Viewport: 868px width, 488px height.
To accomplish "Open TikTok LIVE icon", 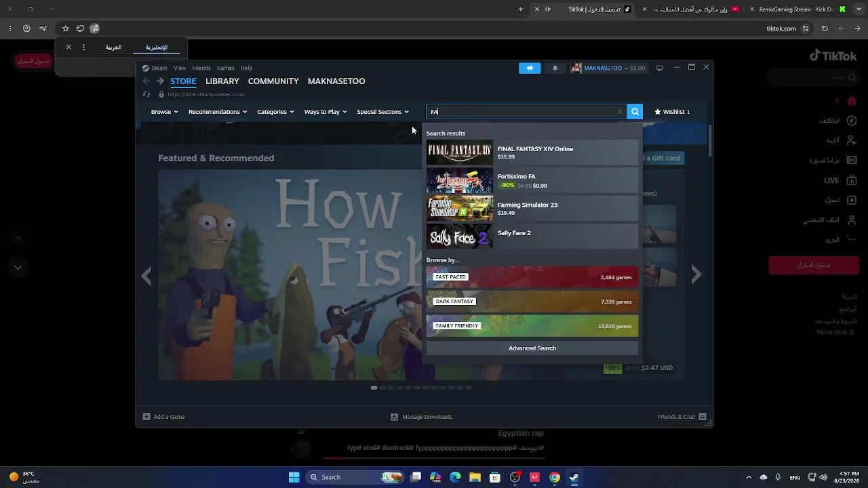I will click(852, 180).
